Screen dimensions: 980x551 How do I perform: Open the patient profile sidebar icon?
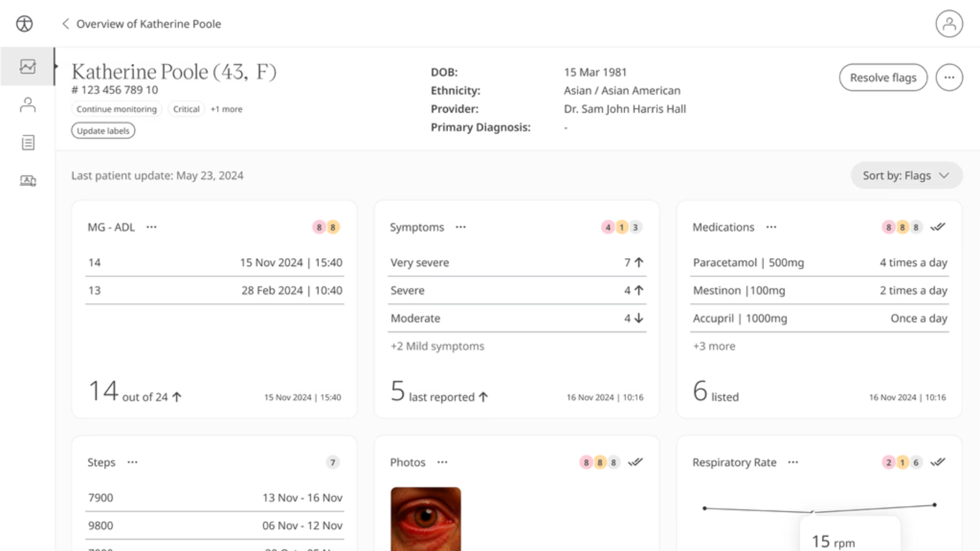pyautogui.click(x=28, y=105)
